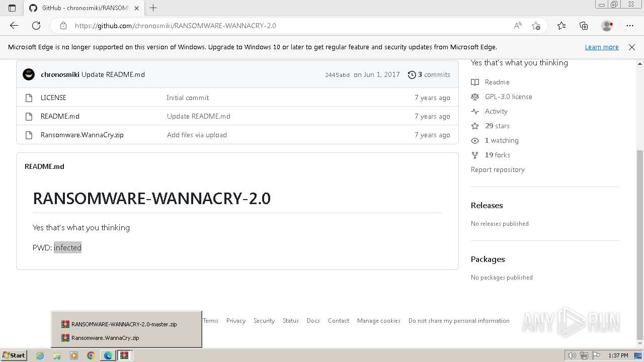Open Windows Explorer from taskbar

point(57,355)
